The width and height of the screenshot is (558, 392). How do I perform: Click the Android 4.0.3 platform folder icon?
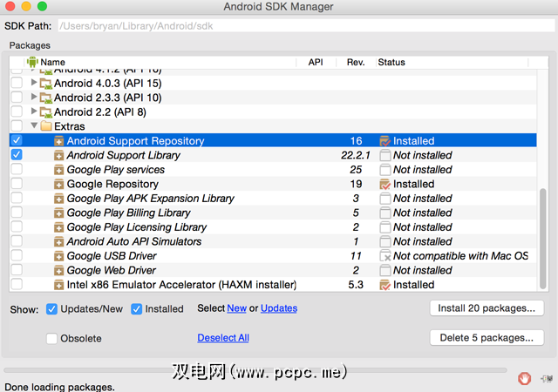pyautogui.click(x=46, y=83)
